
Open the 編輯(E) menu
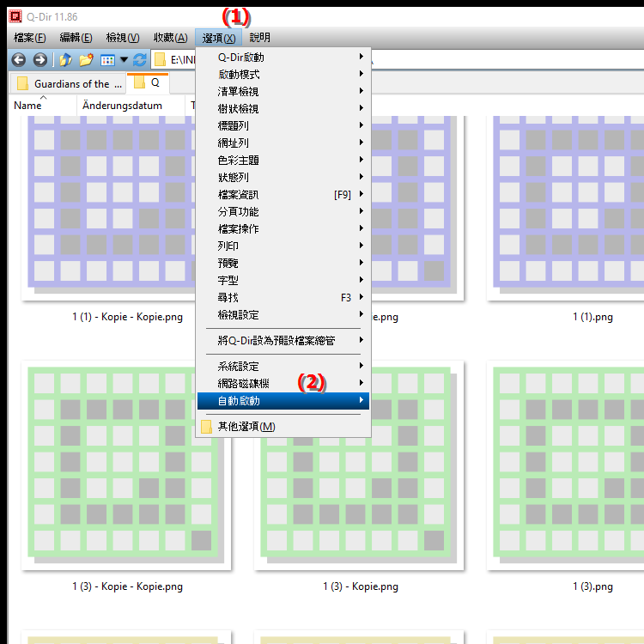pos(76,38)
